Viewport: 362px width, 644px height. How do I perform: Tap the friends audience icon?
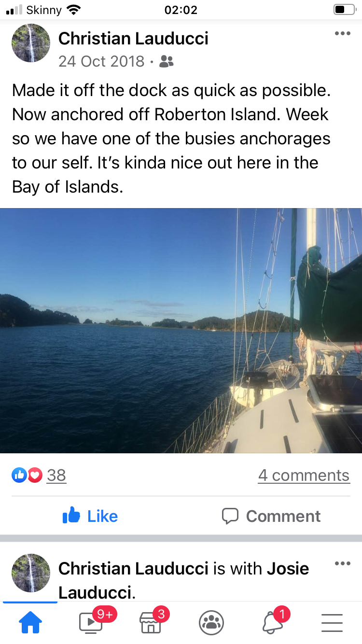pos(166,61)
